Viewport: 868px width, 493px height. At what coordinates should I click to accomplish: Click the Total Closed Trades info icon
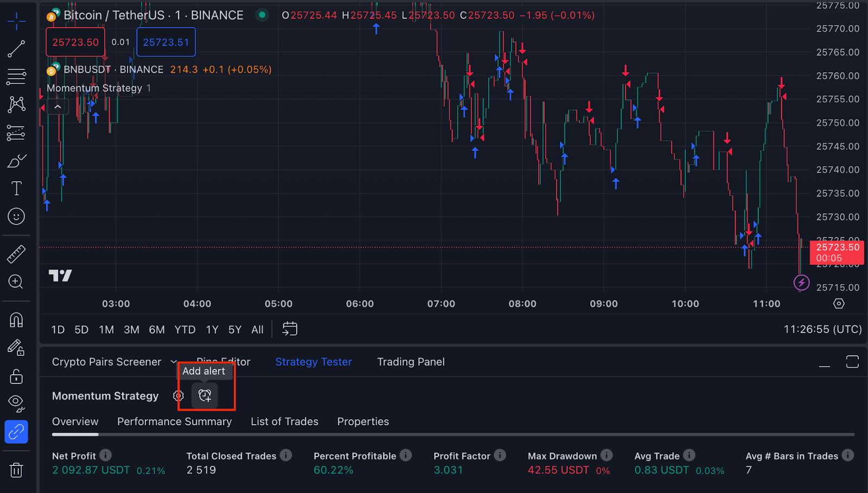tap(286, 455)
